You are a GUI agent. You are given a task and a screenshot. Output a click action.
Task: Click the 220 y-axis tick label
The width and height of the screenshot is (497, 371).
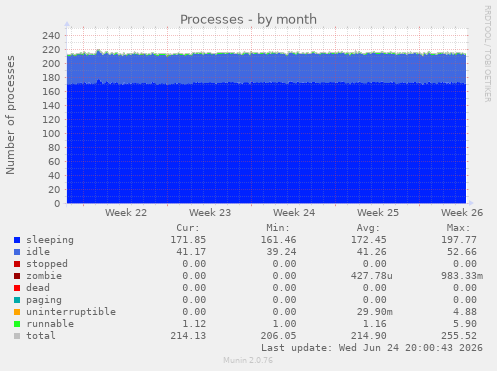coord(51,50)
